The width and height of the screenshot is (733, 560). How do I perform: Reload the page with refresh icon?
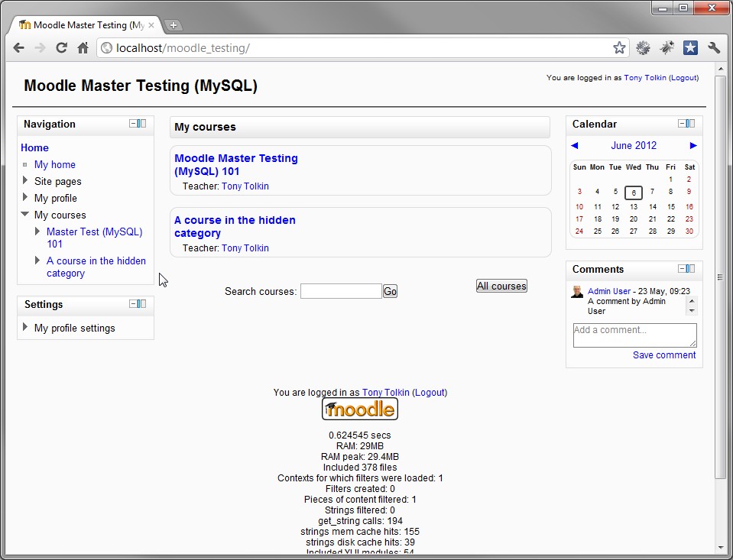pos(61,47)
